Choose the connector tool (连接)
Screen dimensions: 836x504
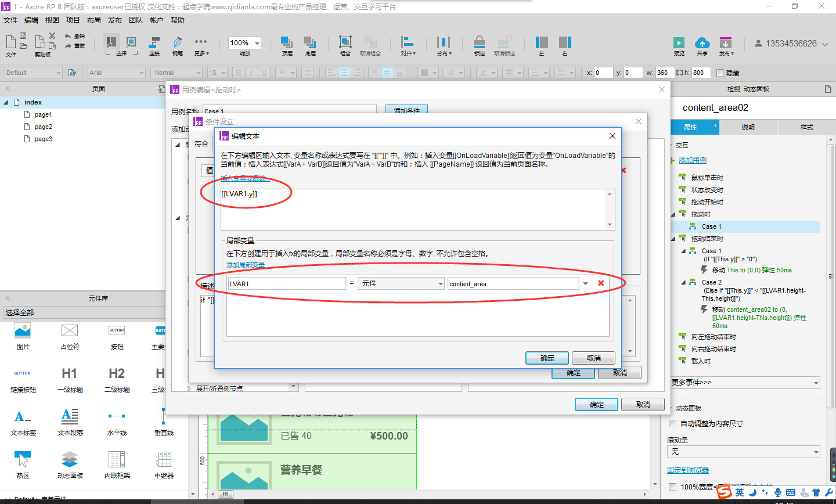pos(154,42)
